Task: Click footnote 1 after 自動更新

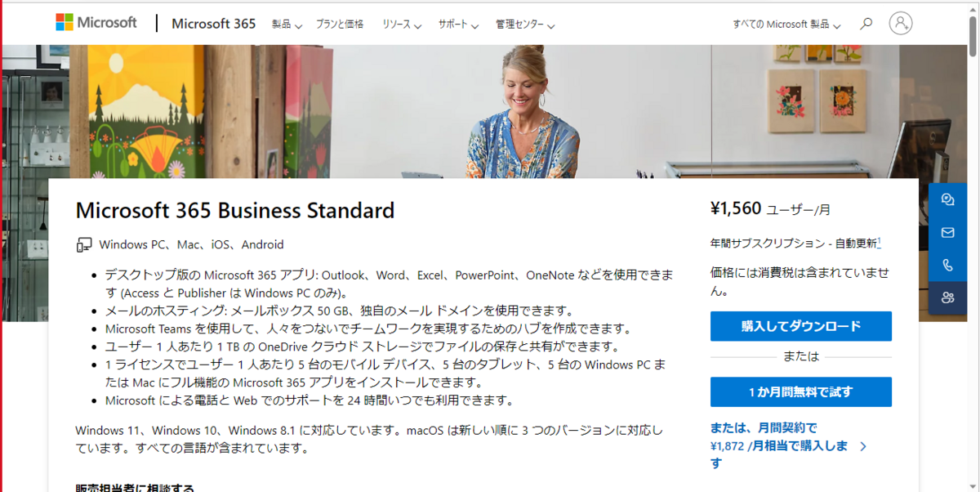Action: click(x=879, y=243)
